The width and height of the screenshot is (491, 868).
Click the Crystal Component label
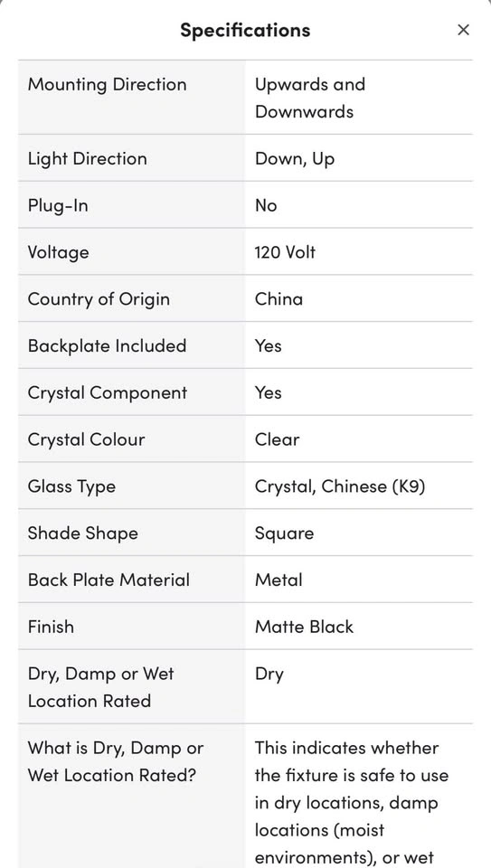108,393
